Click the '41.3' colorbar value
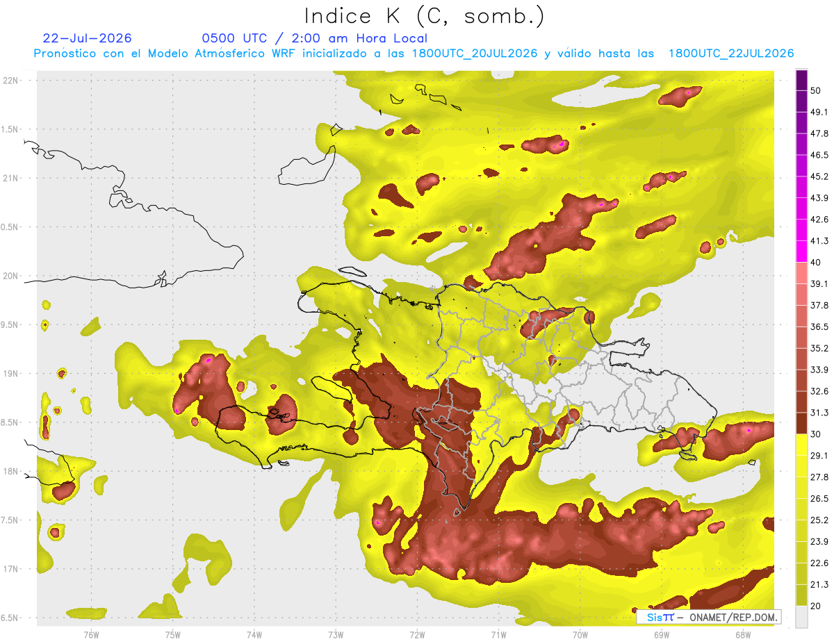834x644 pixels. [x=819, y=241]
